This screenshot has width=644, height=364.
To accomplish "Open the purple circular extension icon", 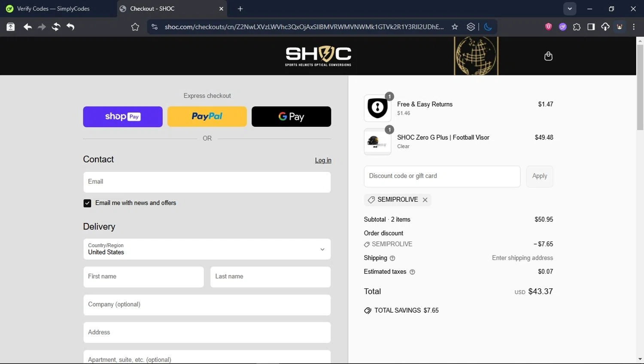I will pos(562,27).
